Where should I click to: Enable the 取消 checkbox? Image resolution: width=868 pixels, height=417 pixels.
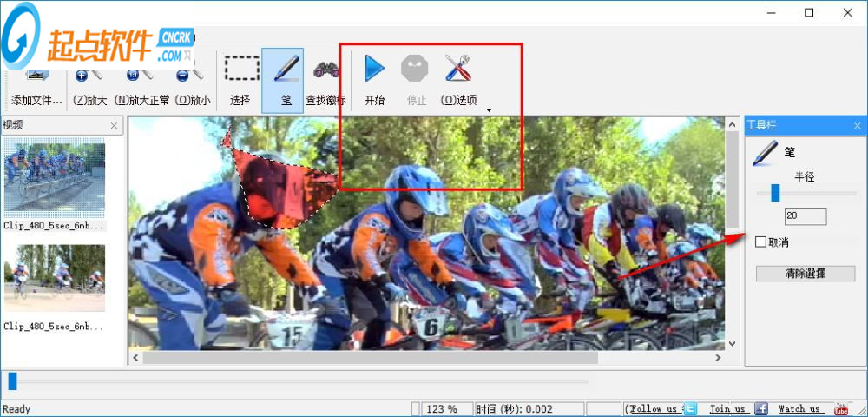pos(760,242)
